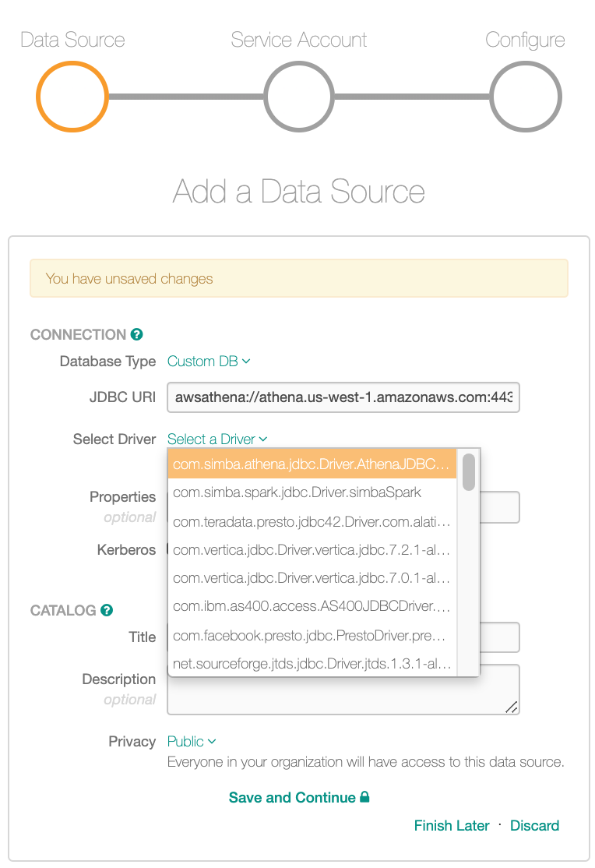Click the lock icon beside Save and Continue
This screenshot has width=595, height=868.
[x=364, y=796]
